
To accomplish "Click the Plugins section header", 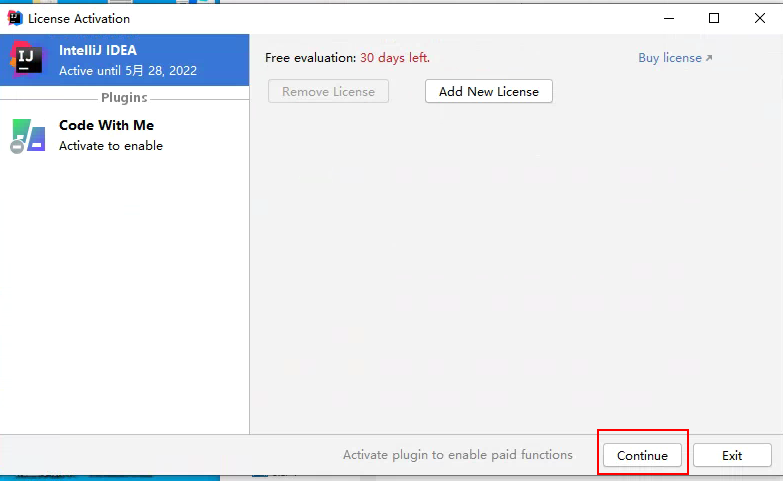I will (124, 98).
